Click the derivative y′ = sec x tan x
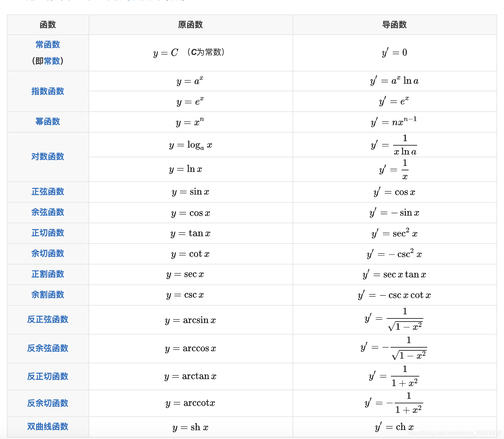This screenshot has width=504, height=439. (394, 274)
